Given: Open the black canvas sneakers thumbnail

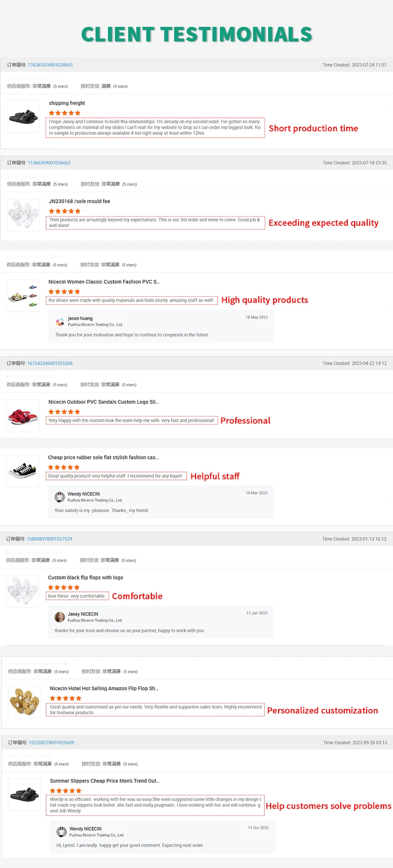Looking at the screenshot, I should point(23,470).
